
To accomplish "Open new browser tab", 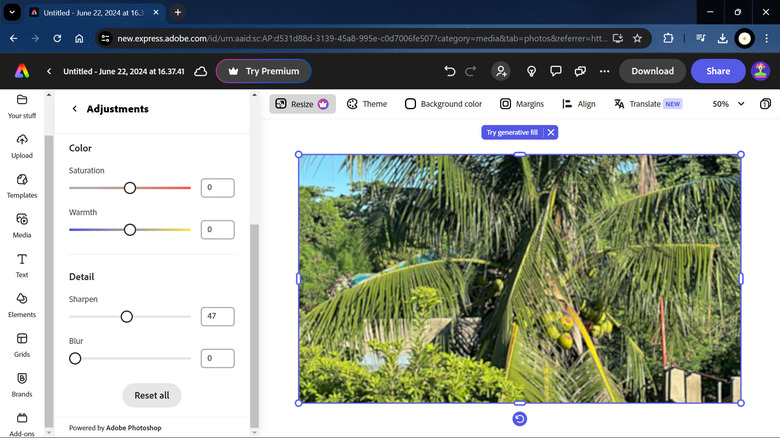I will point(178,12).
